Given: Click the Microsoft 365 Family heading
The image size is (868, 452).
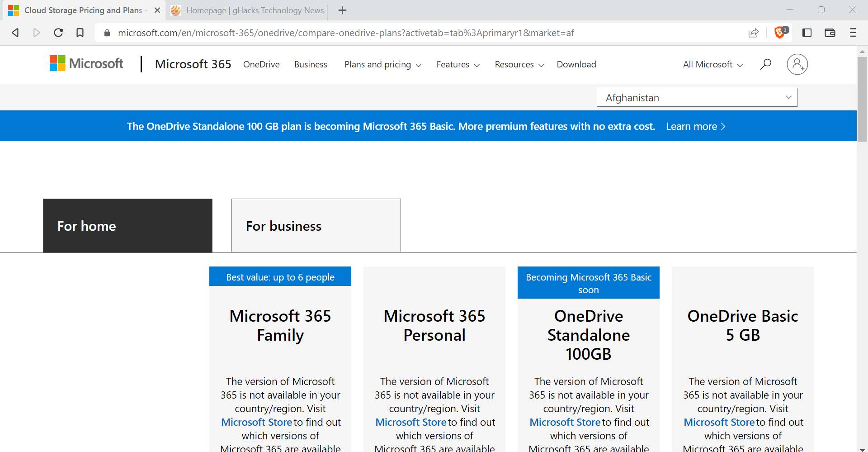Looking at the screenshot, I should pyautogui.click(x=280, y=325).
